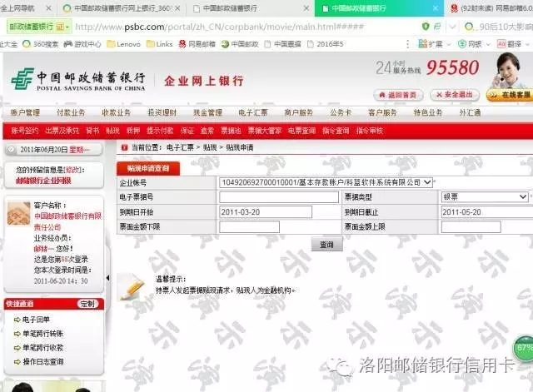Click the 返回首页 home icon button

click(x=404, y=94)
